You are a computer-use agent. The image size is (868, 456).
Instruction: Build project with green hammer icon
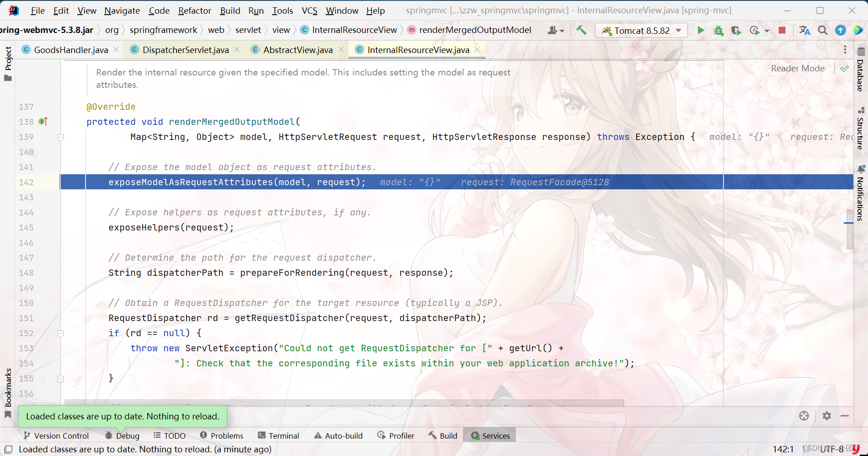point(581,30)
